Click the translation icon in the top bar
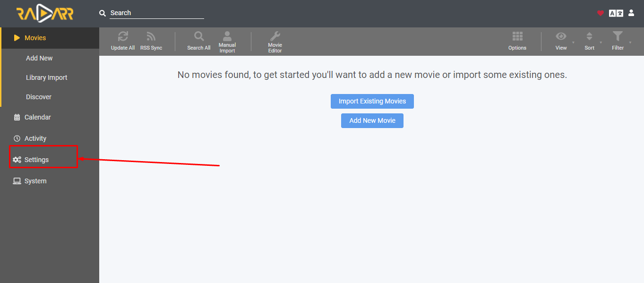The image size is (644, 283). click(616, 13)
